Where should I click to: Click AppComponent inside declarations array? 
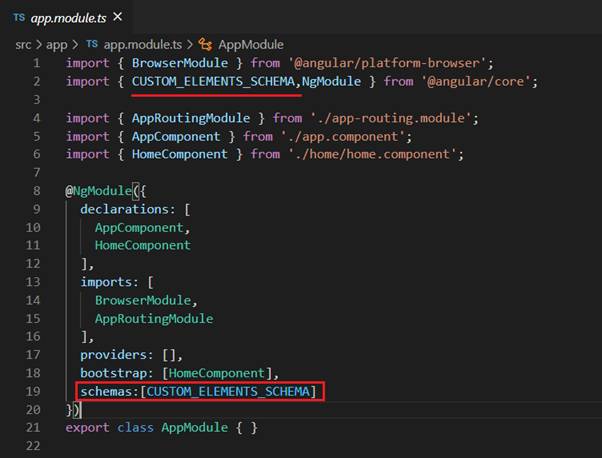(139, 228)
